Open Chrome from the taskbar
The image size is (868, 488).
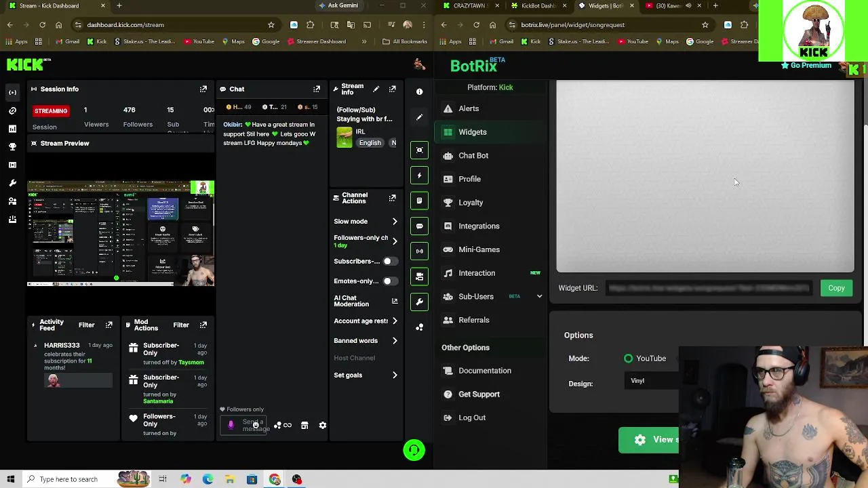pyautogui.click(x=275, y=479)
